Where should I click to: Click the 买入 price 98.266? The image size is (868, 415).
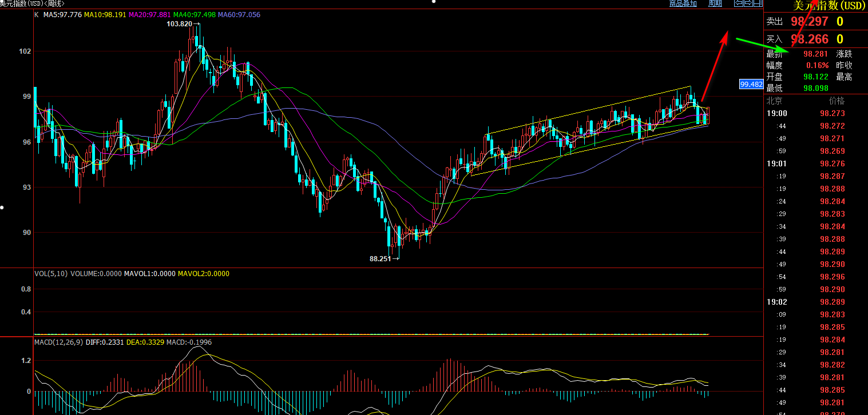pos(810,39)
